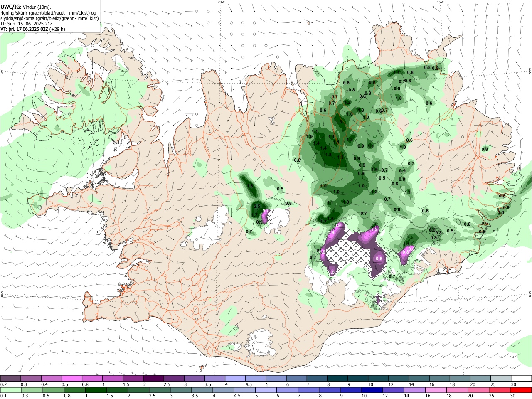Click the 'rigning/skúrir' legend description line
Screen dimensions: 532x399
tap(49, 12)
